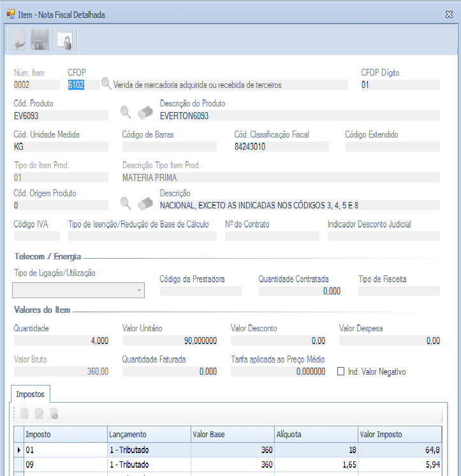
Task: Click delete tax record icon in Impostos
Action: [x=54, y=414]
